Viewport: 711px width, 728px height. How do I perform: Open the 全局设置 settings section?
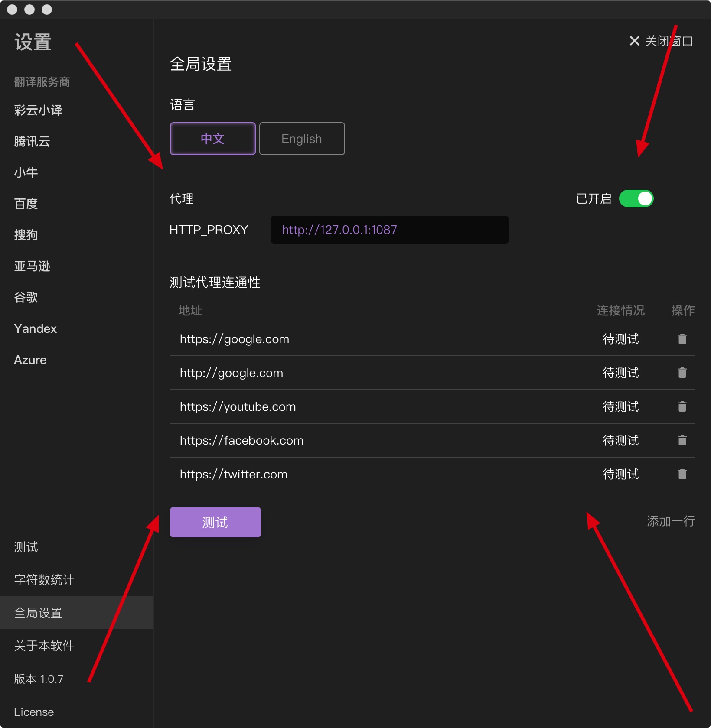38,613
